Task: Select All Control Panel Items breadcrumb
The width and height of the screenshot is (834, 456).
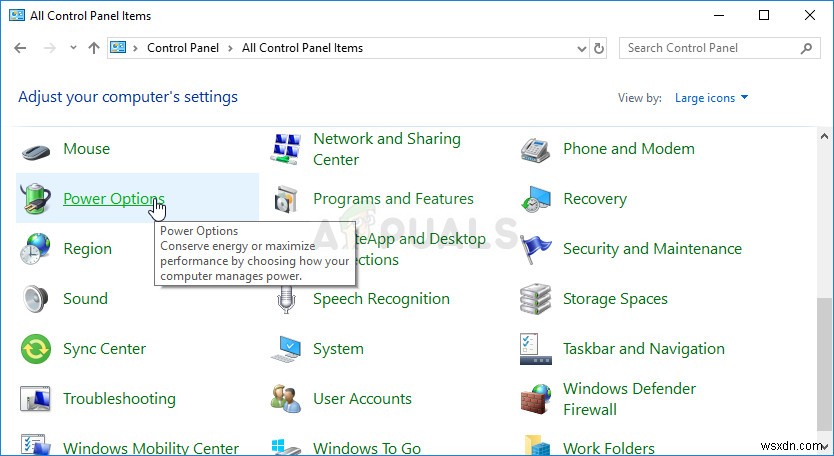Action: coord(302,48)
